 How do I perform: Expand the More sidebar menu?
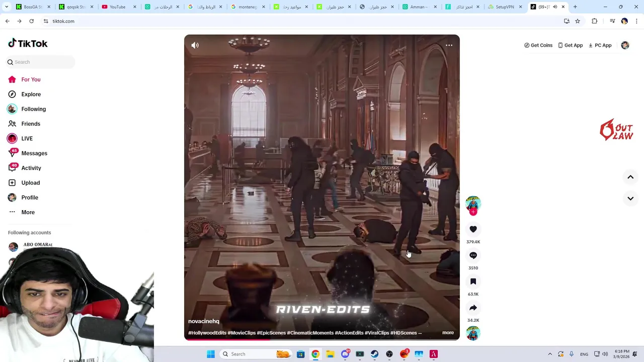point(28,212)
